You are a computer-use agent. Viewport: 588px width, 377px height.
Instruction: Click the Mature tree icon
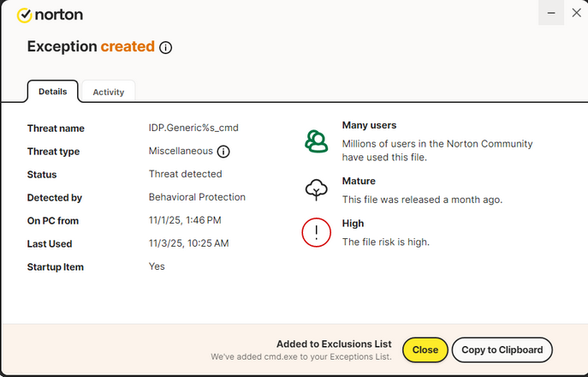(x=317, y=190)
